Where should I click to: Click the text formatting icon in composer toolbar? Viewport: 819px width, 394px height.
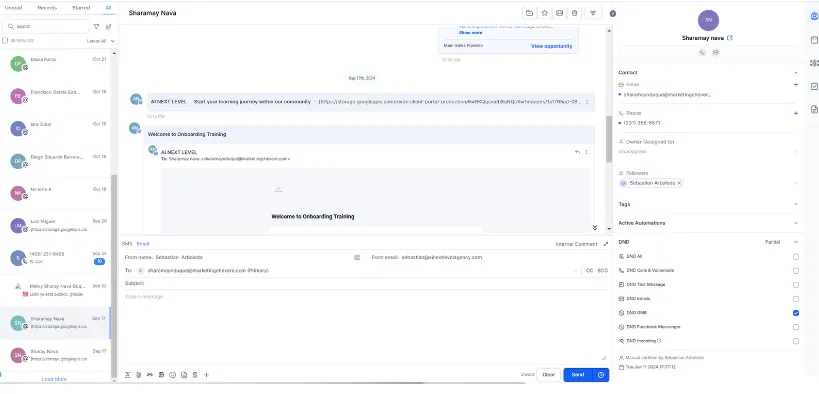[x=128, y=375]
